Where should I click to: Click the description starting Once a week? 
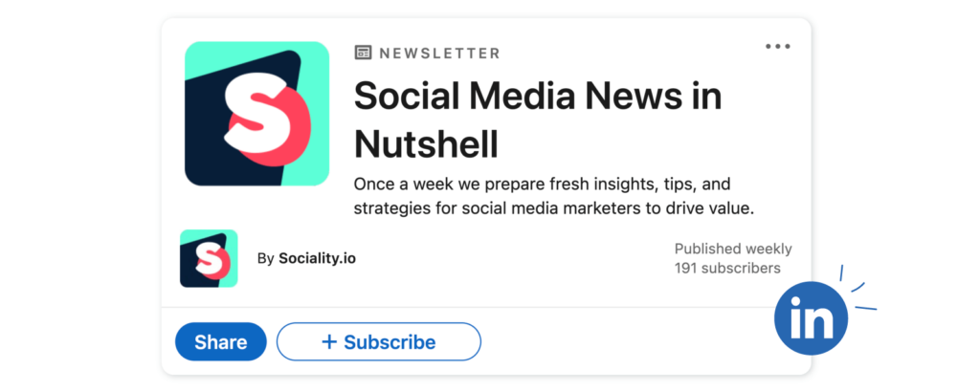coord(542,185)
